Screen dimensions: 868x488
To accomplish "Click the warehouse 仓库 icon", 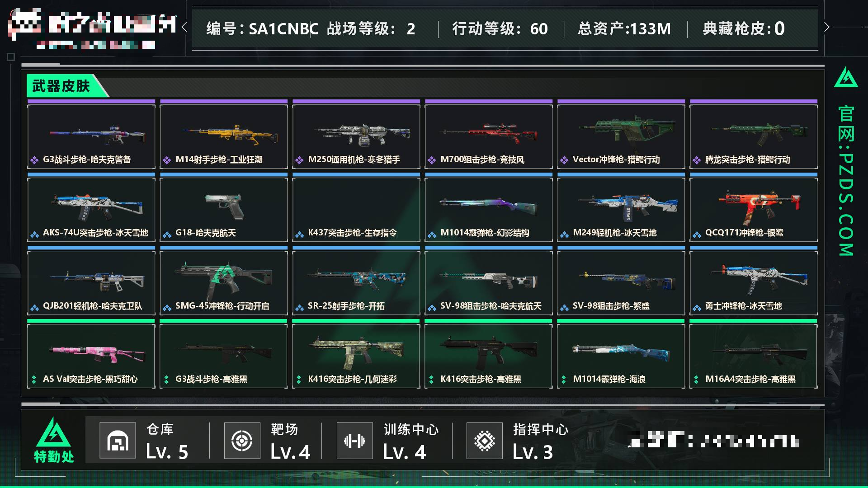I will [118, 441].
